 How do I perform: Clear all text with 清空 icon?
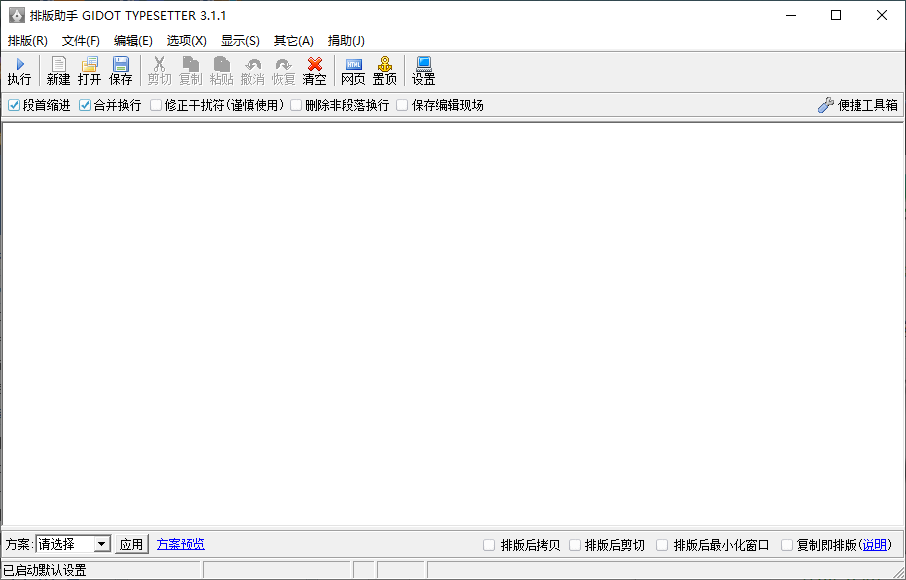(x=315, y=64)
